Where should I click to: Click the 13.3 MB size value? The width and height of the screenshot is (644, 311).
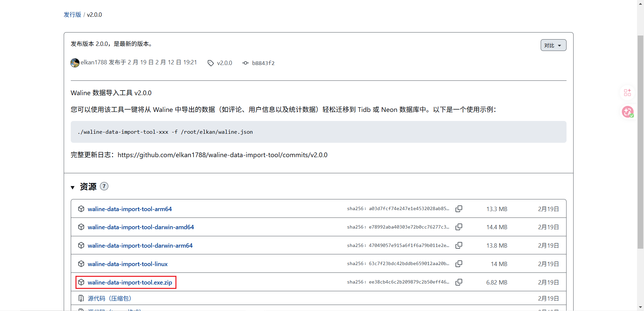497,209
